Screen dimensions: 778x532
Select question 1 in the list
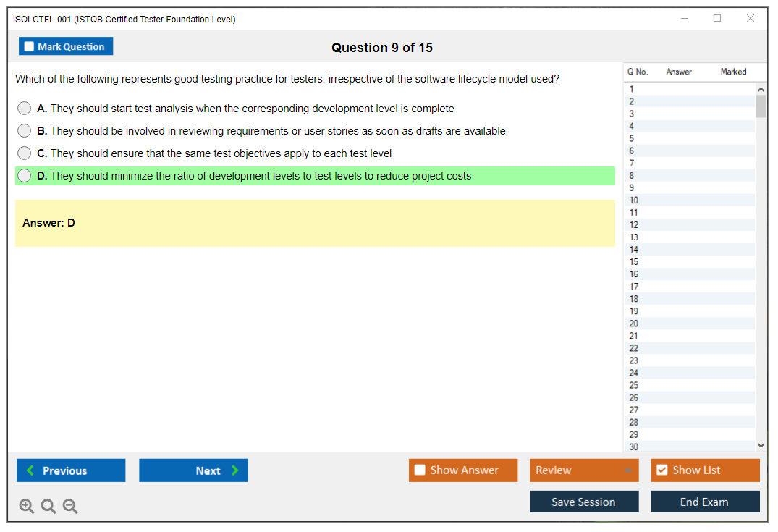pyautogui.click(x=632, y=89)
